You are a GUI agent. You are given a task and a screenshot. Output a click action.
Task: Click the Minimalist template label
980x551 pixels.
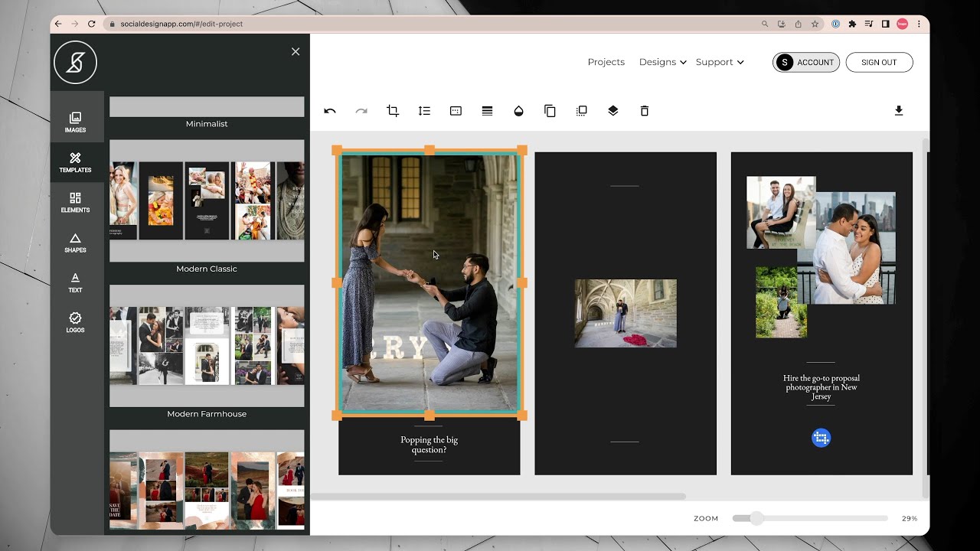207,124
